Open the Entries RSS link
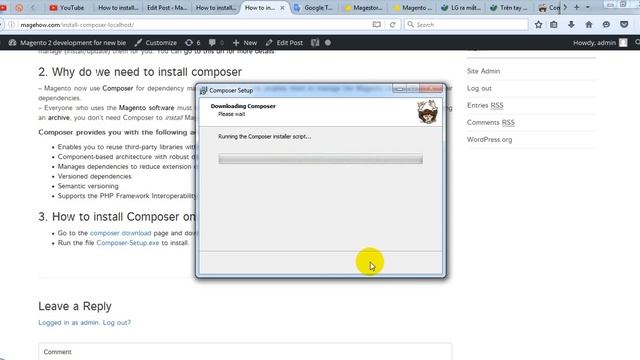The width and height of the screenshot is (640, 360). tap(485, 105)
